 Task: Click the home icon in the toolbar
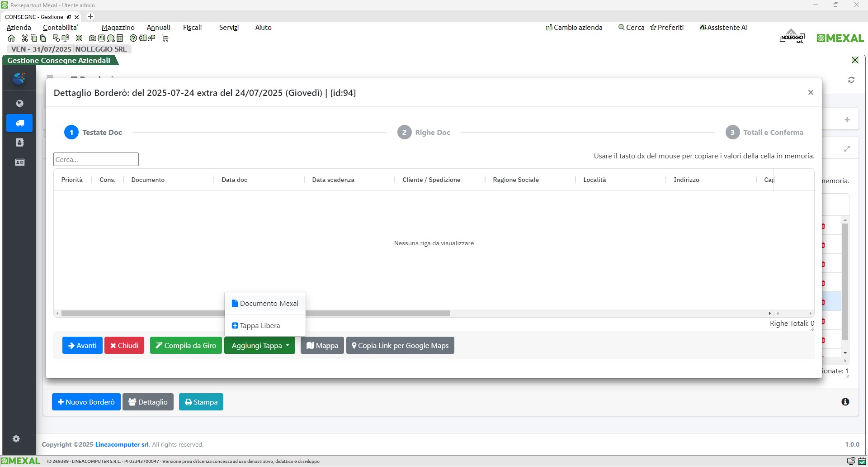click(11, 38)
